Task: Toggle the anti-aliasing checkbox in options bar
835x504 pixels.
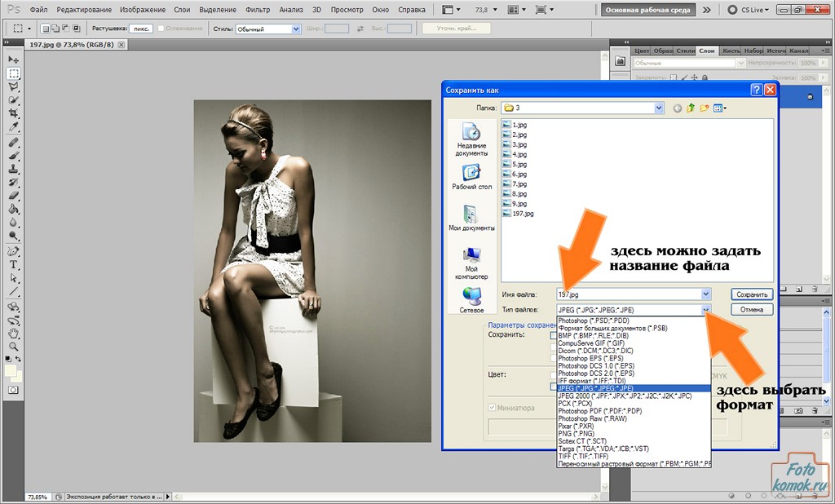Action: click(x=161, y=29)
